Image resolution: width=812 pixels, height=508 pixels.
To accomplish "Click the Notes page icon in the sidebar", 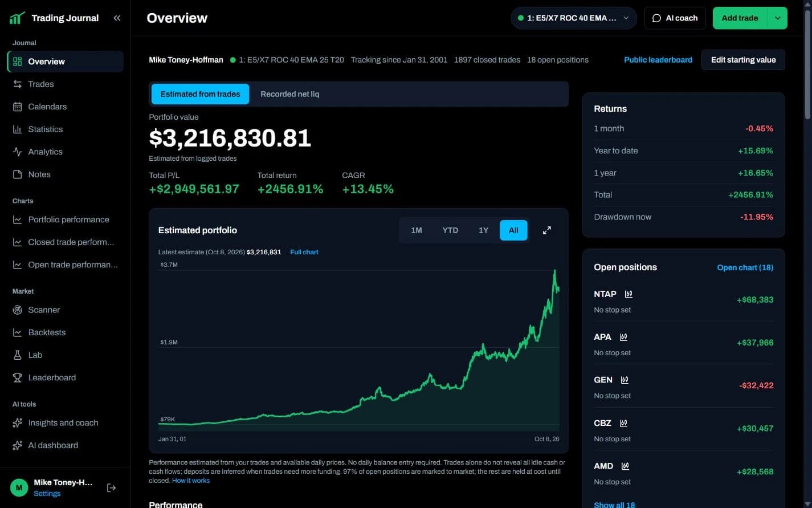I will [x=18, y=174].
